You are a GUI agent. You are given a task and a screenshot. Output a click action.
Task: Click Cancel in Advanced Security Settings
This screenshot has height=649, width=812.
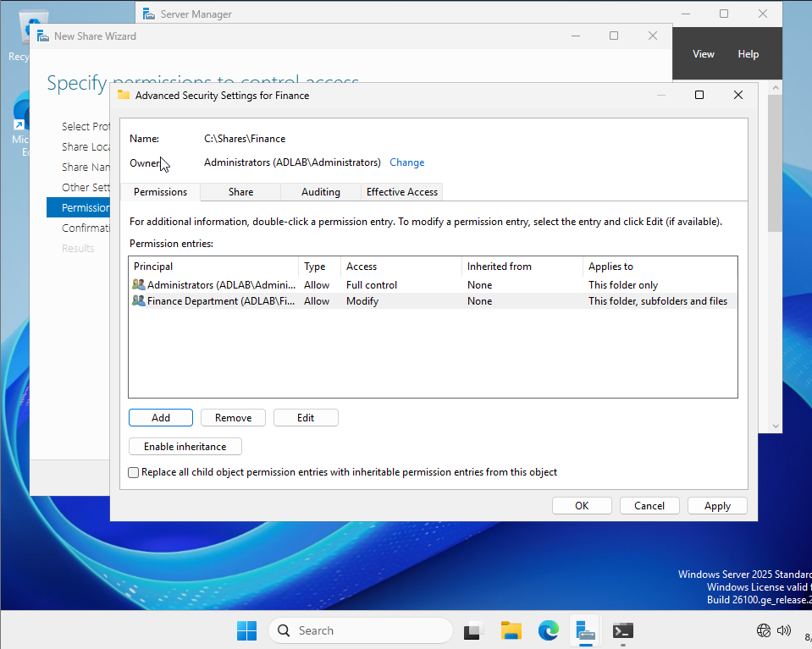pyautogui.click(x=649, y=506)
